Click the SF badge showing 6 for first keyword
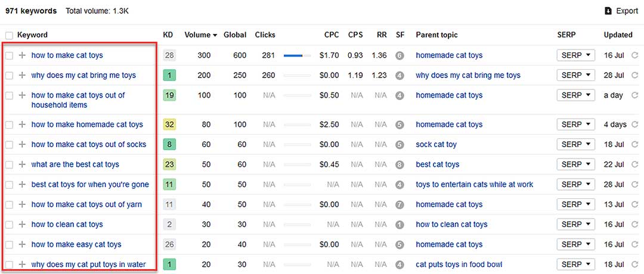Screen dimensions: 644x274 click(400, 55)
